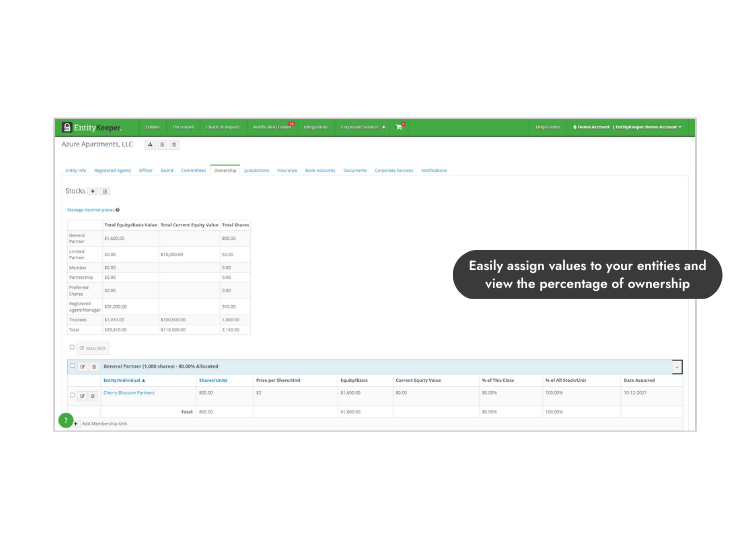Open the green help bubble

point(66,420)
